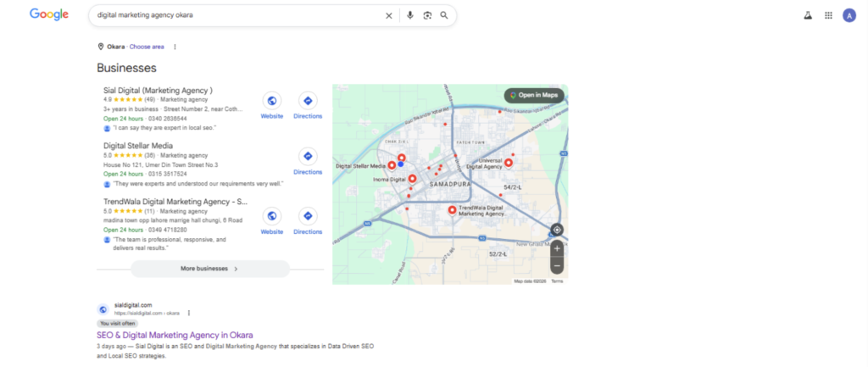Click review "They were experts and understood our requirements"
The width and height of the screenshot is (868, 367).
198,183
